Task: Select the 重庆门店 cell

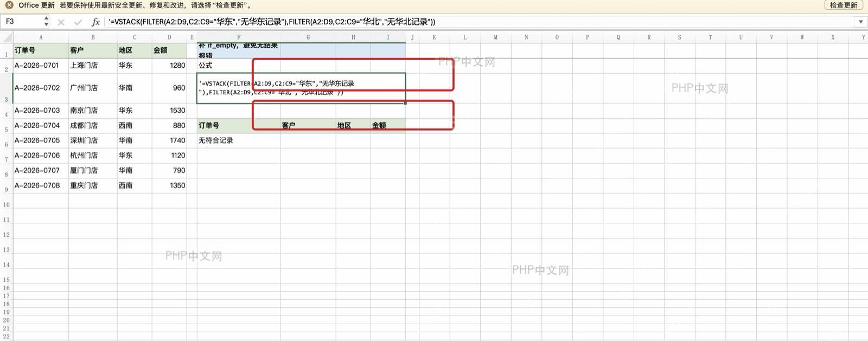Action: [x=93, y=186]
